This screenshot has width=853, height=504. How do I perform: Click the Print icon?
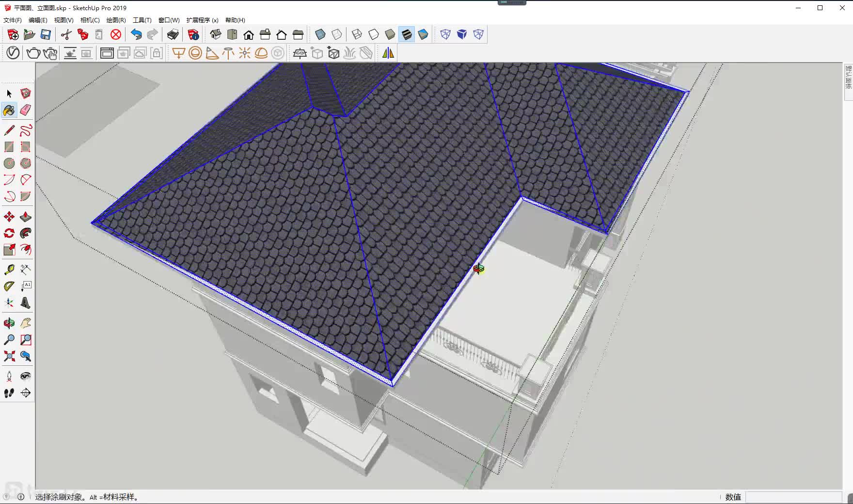[173, 34]
